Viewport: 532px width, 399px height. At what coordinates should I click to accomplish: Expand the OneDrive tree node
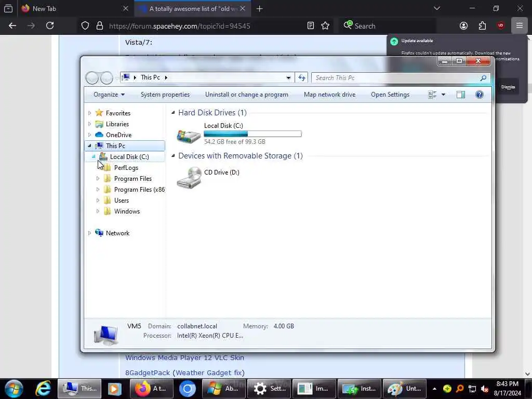click(x=89, y=135)
